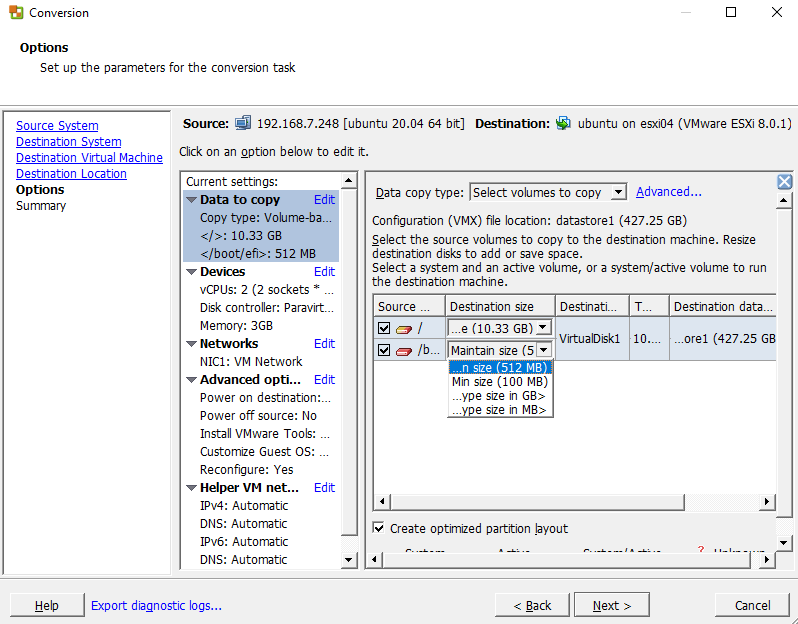
Task: Click scroll-up arrow of Current settings list
Action: pyautogui.click(x=349, y=181)
